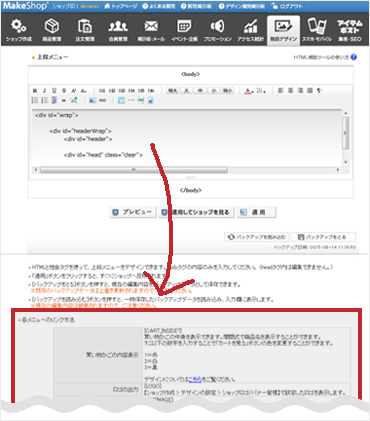Screen dimensions: 370x421
Task: Open the 商品管理 box menu
Action: click(52, 31)
